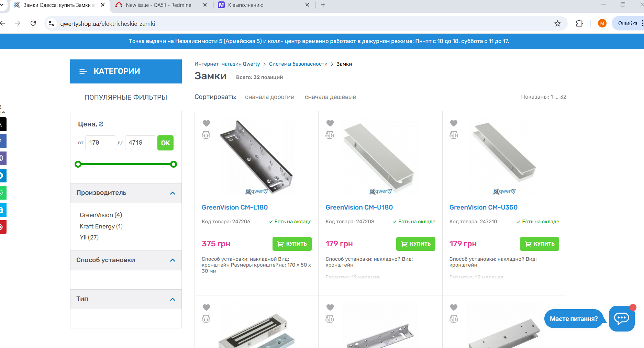644x348 pixels.
Task: Click heart icon on first product in second row
Action: 206,307
